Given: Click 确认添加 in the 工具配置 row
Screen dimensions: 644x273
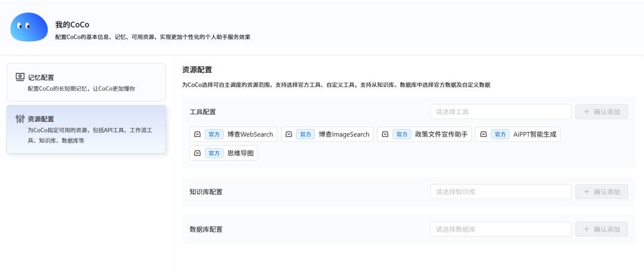Looking at the screenshot, I should (602, 112).
